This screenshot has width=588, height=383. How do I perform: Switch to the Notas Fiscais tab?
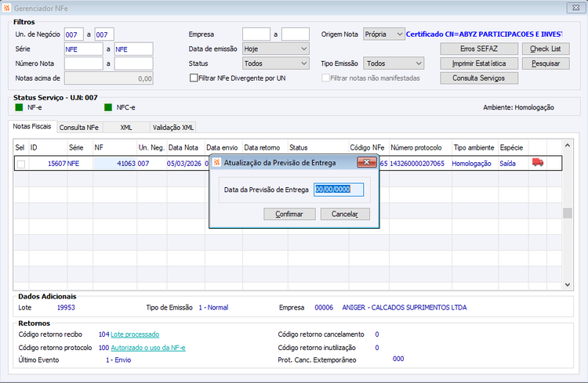(32, 126)
